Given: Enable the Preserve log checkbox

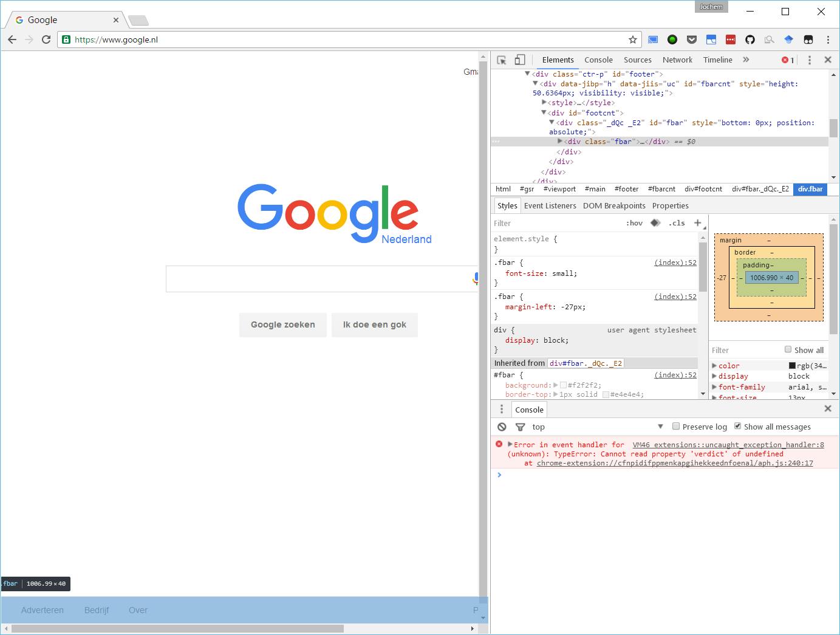Looking at the screenshot, I should pyautogui.click(x=676, y=426).
